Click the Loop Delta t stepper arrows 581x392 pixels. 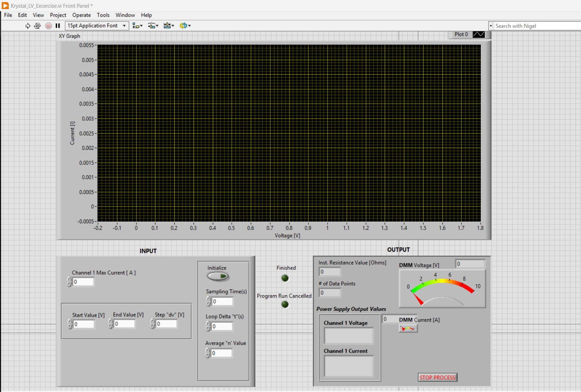point(208,326)
